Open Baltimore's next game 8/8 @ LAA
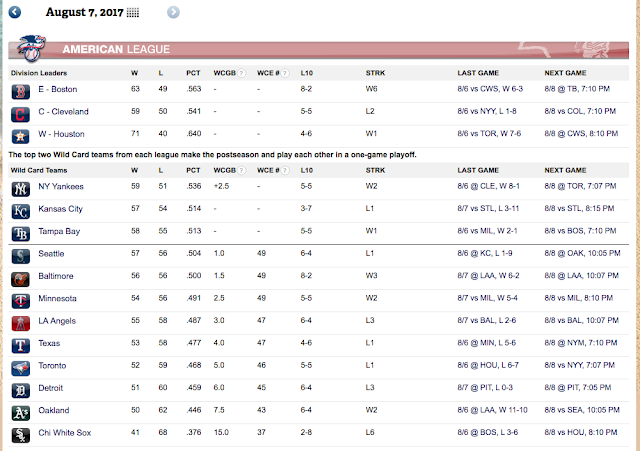The width and height of the screenshot is (640, 451). (582, 276)
